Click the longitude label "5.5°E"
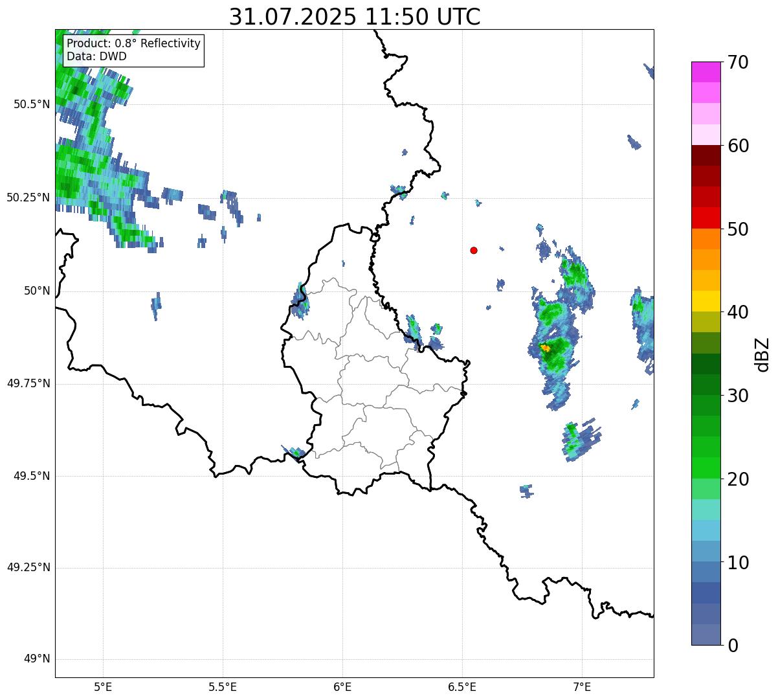Viewport: 778px width, 700px height. pos(223,687)
